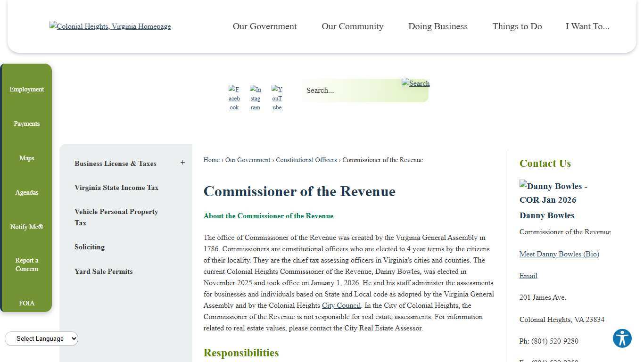Click the Email link under Contact Us
The image size is (644, 362).
point(528,276)
